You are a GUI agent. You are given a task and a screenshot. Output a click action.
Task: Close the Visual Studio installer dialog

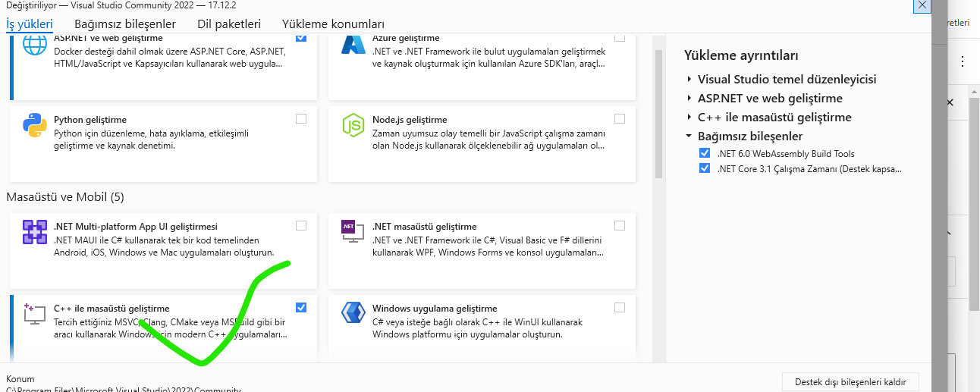(922, 6)
